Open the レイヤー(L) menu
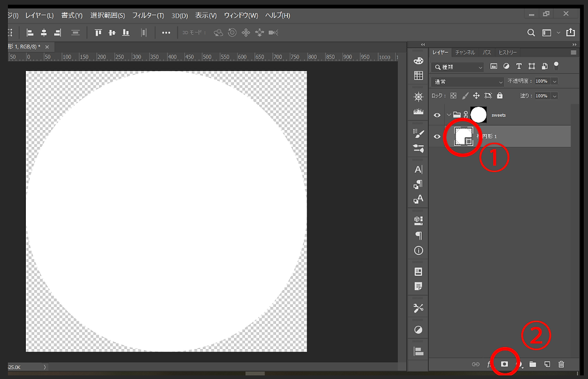 click(40, 16)
